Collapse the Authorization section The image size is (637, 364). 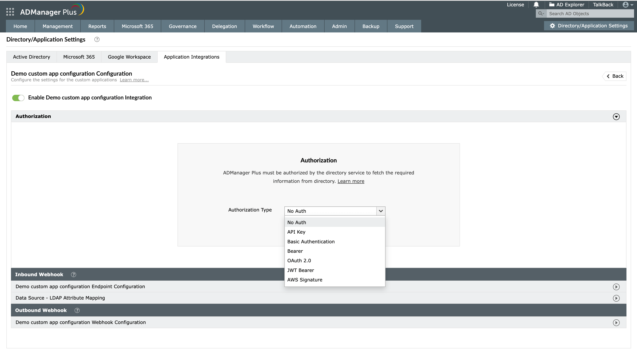pyautogui.click(x=616, y=116)
